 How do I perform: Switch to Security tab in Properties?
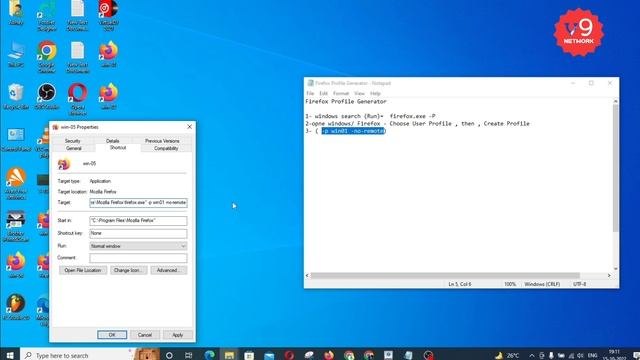point(73,141)
